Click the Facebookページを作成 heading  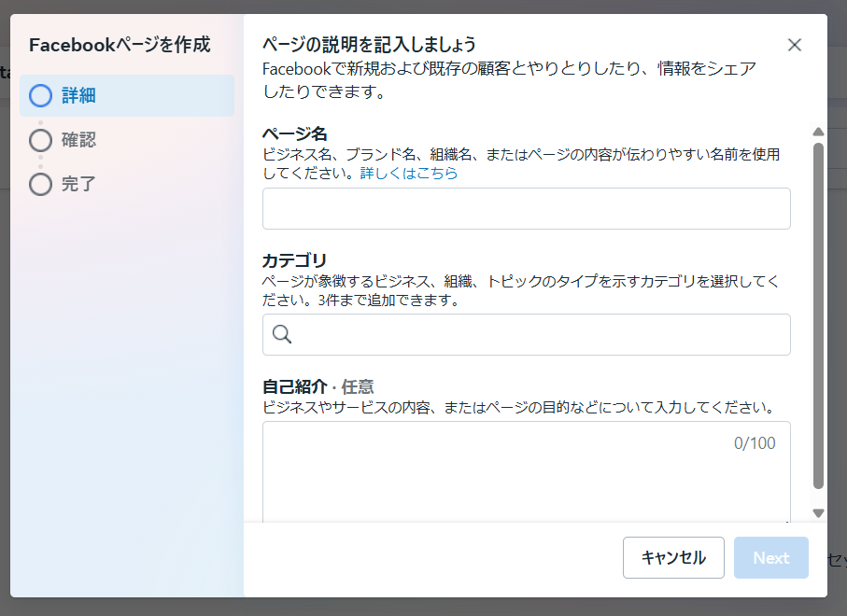click(120, 45)
